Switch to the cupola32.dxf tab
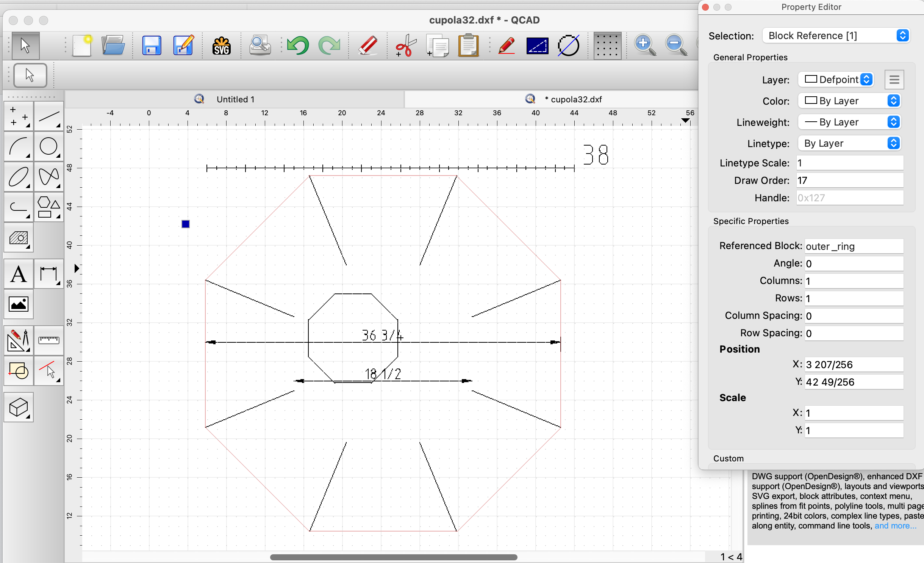Screen dimensions: 924x563 [551, 99]
